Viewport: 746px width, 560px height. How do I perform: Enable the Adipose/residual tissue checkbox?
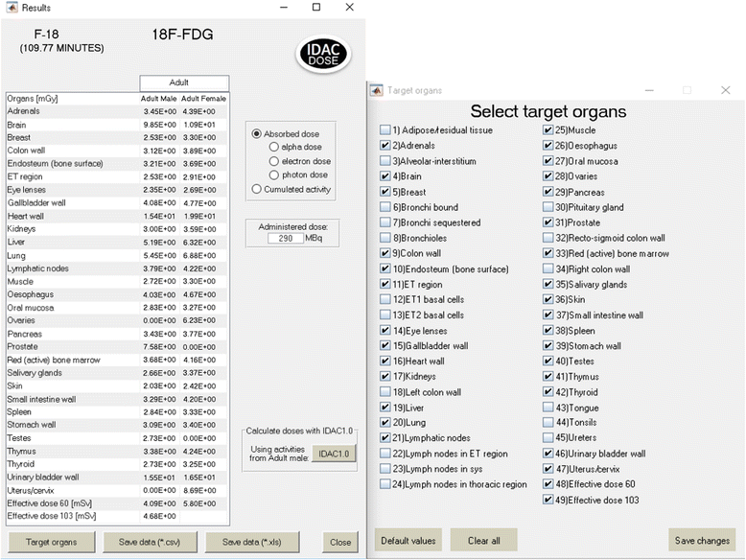pos(385,130)
